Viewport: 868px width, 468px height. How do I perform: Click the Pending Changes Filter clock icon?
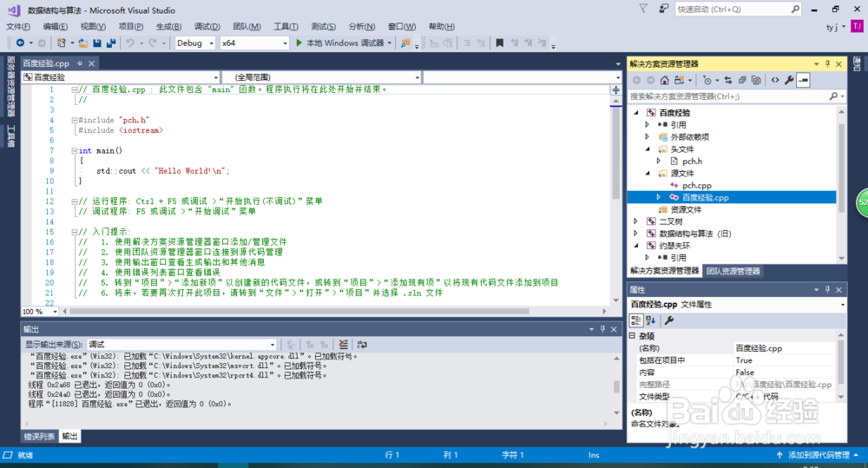tap(707, 80)
